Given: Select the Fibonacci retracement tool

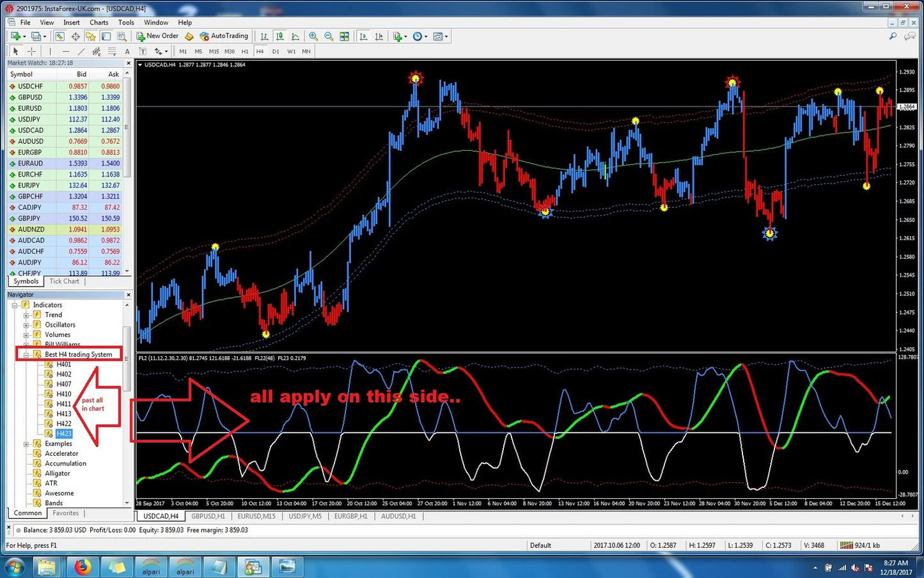Looking at the screenshot, I should (x=112, y=51).
